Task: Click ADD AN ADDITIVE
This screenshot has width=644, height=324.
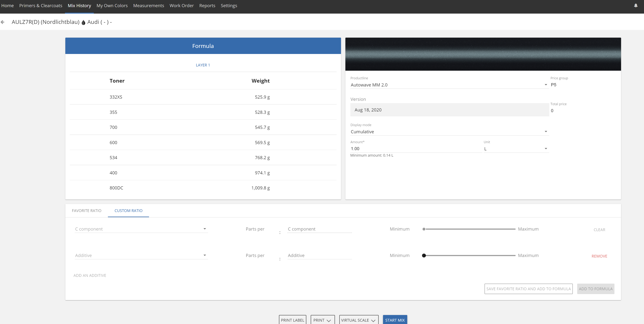Action: tap(90, 275)
